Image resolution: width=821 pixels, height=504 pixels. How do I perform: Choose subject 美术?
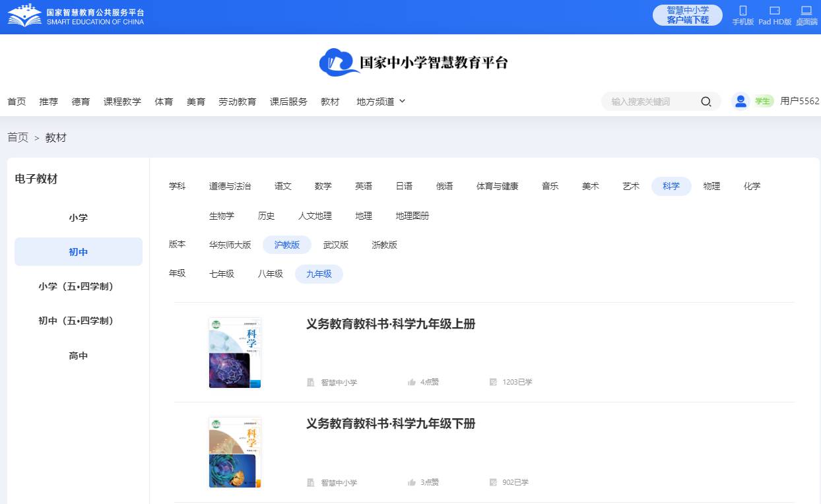[591, 186]
